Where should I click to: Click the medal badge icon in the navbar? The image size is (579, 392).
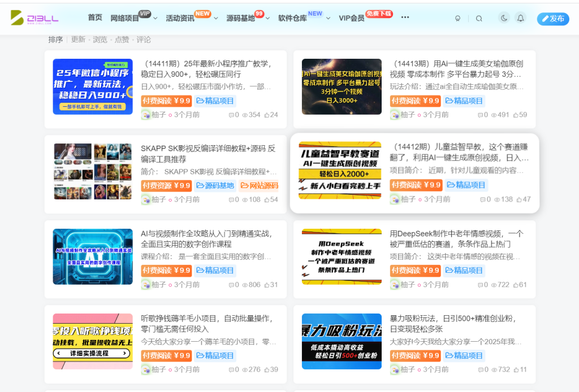458,18
